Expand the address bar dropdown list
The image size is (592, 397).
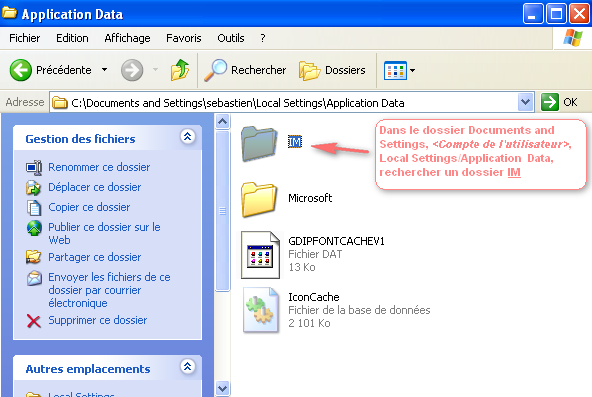525,102
